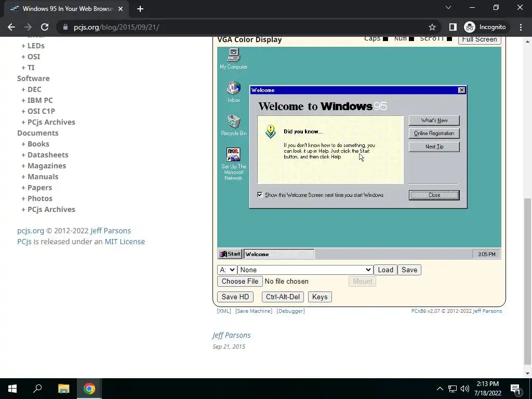The height and width of the screenshot is (399, 532).
Task: Bookmark this page with the star icon
Action: pos(432,27)
